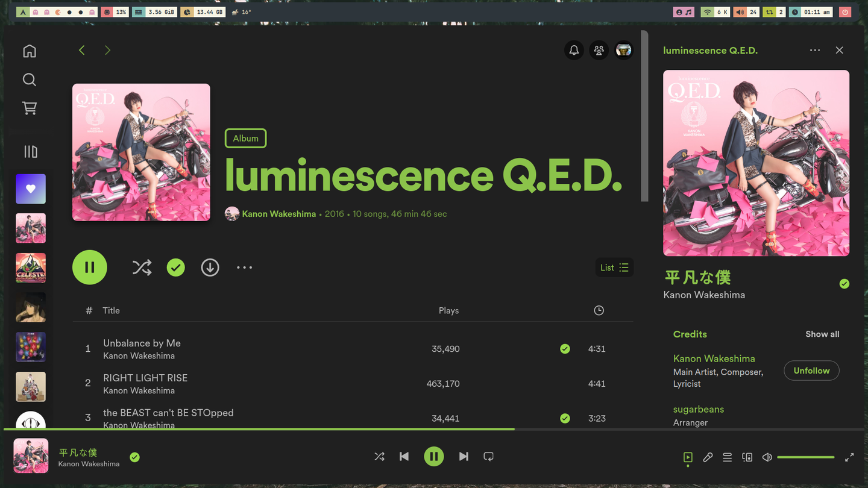Image resolution: width=868 pixels, height=488 pixels.
Task: Open the play Queue
Action: point(728,457)
